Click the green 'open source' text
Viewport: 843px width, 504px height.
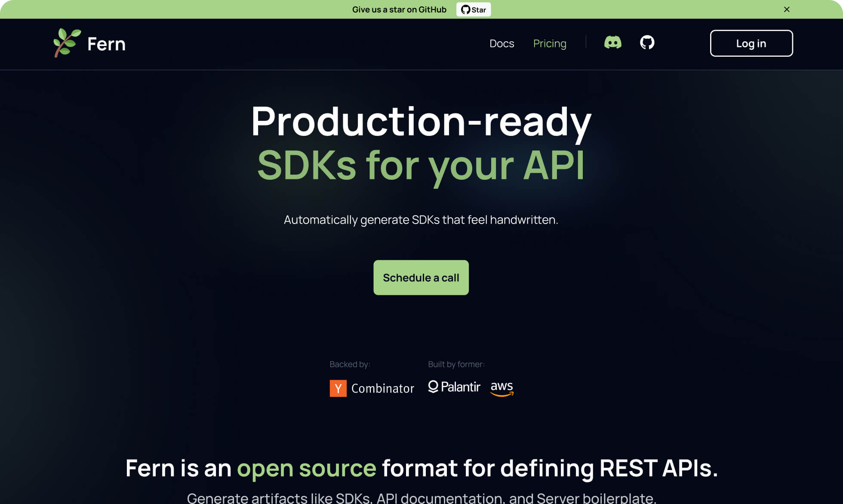click(x=306, y=468)
